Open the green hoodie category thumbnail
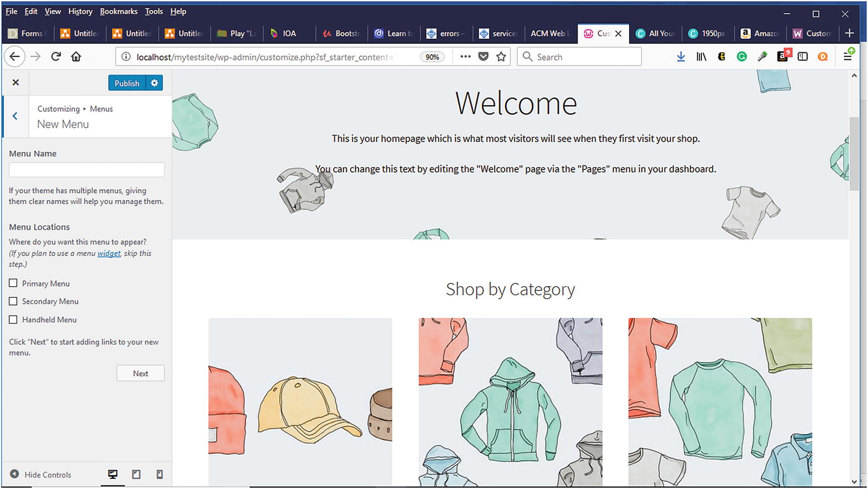The image size is (868, 489). tap(510, 401)
